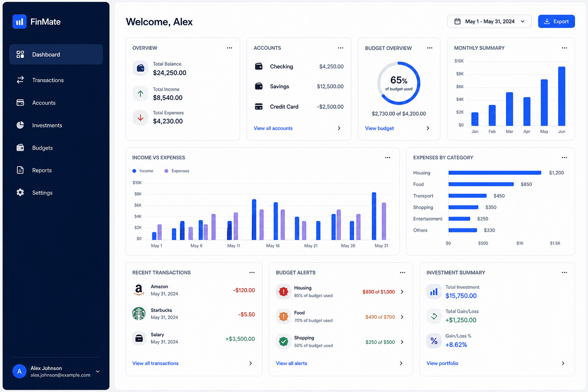The image size is (588, 392).
Task: Click the 65% budget used progress ring
Action: click(398, 83)
